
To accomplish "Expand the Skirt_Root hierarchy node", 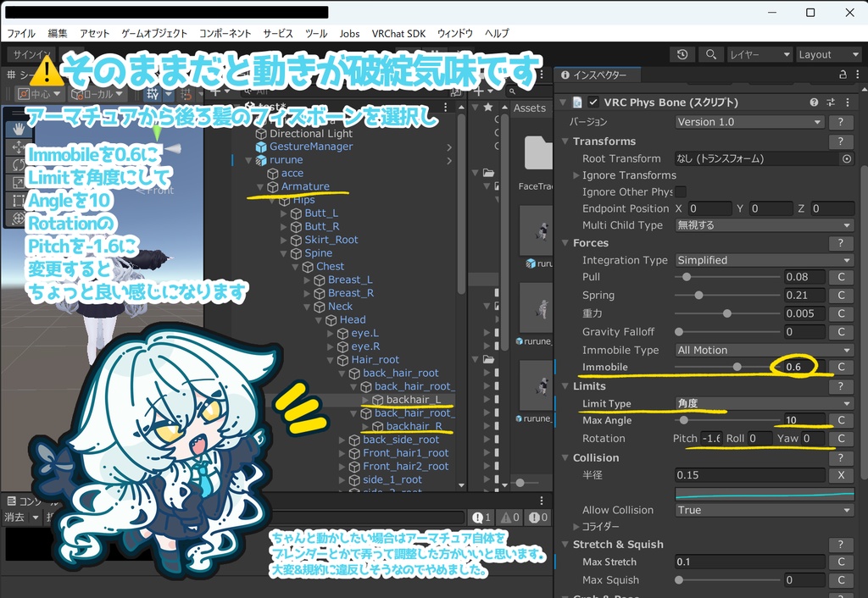I will coord(283,240).
